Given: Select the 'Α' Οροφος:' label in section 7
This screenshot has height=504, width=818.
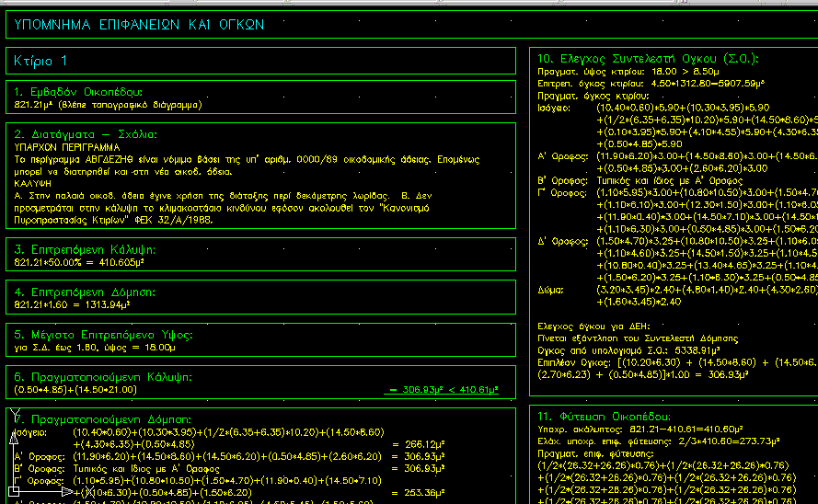Looking at the screenshot, I should tap(40, 456).
